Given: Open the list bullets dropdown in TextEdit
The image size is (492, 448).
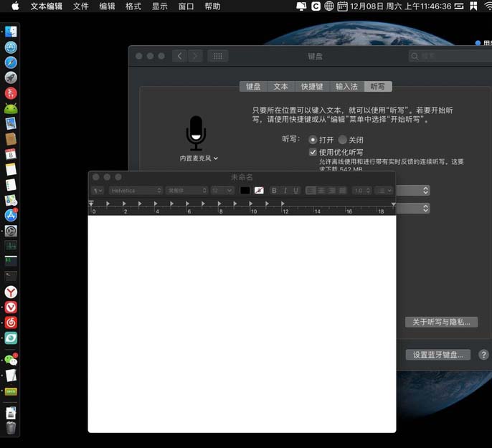Looking at the screenshot, I should click(x=384, y=191).
